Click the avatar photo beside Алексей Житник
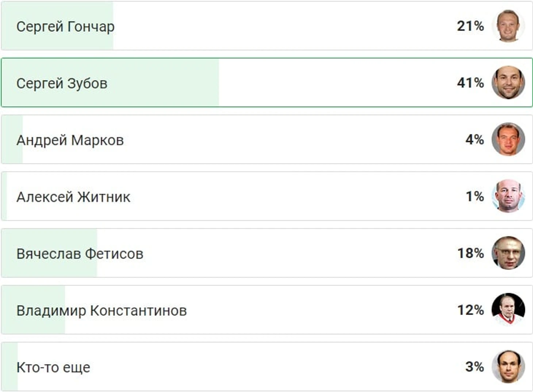Viewport: 533px width, 392px height. pos(508,197)
